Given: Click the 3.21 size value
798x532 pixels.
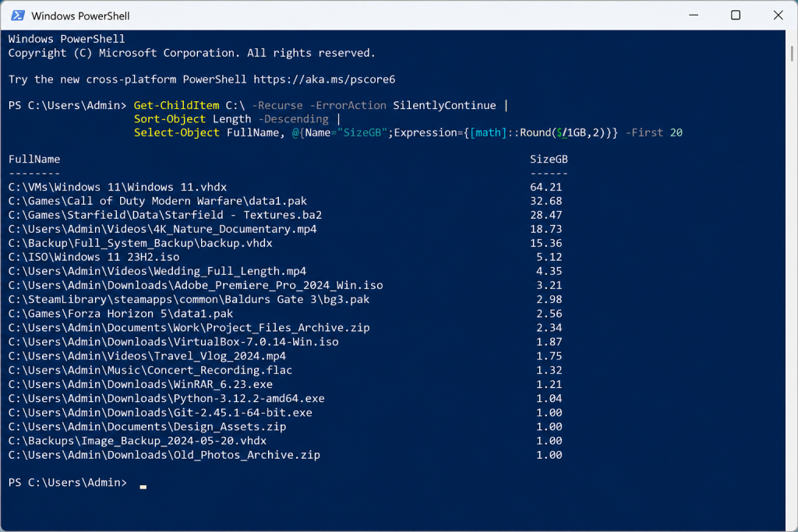Looking at the screenshot, I should click(x=549, y=285).
